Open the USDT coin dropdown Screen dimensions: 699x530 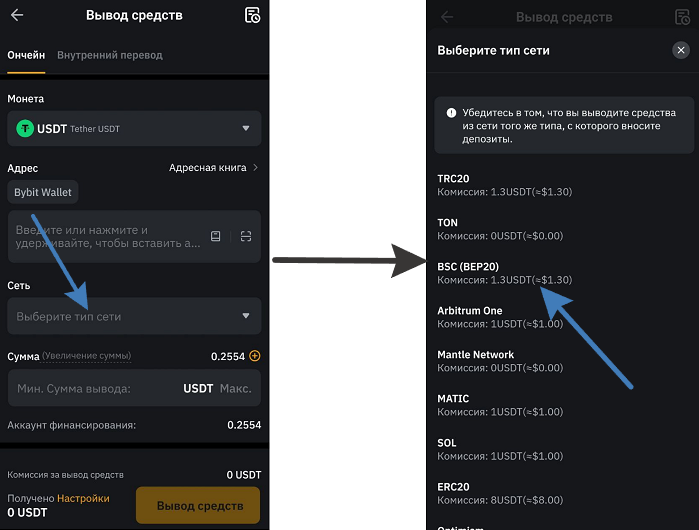click(246, 128)
